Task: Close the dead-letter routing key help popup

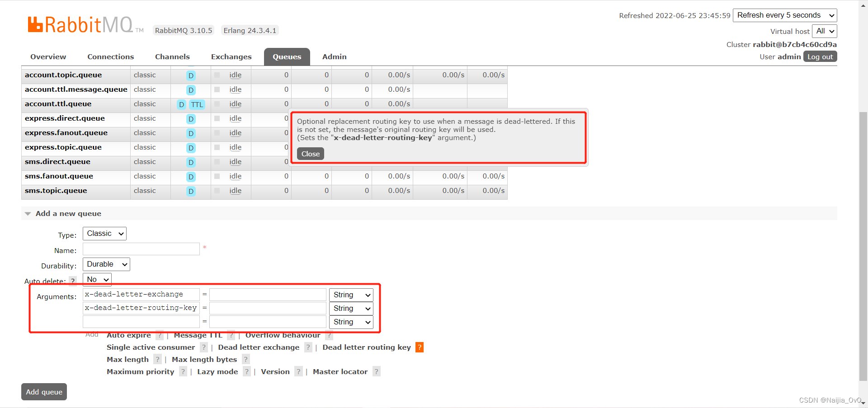Action: click(x=311, y=154)
